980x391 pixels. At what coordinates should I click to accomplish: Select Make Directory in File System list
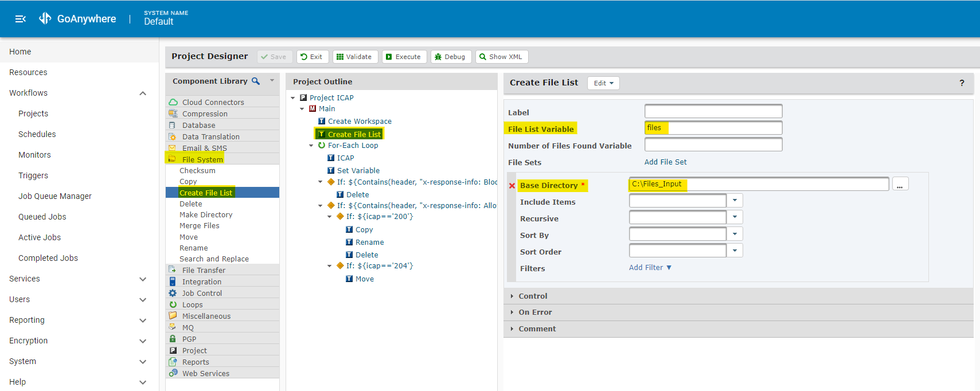click(x=206, y=215)
